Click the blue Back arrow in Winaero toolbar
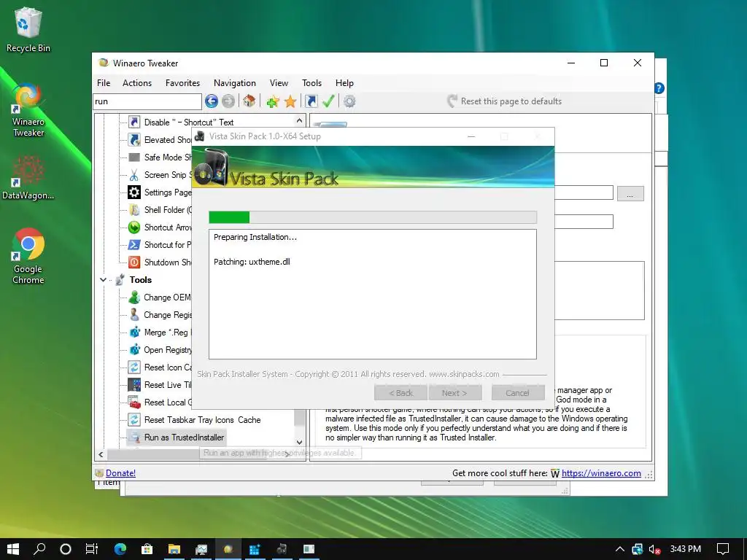Image resolution: width=747 pixels, height=560 pixels. click(212, 101)
